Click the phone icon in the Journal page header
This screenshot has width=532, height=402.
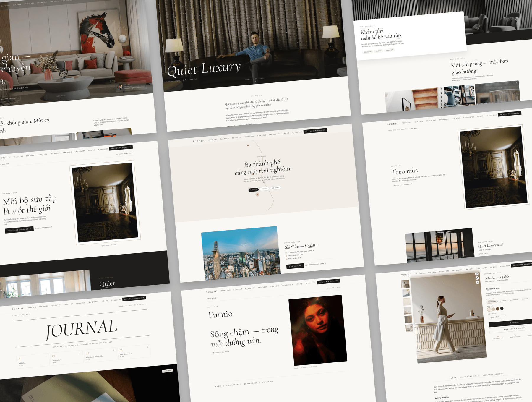112,300
